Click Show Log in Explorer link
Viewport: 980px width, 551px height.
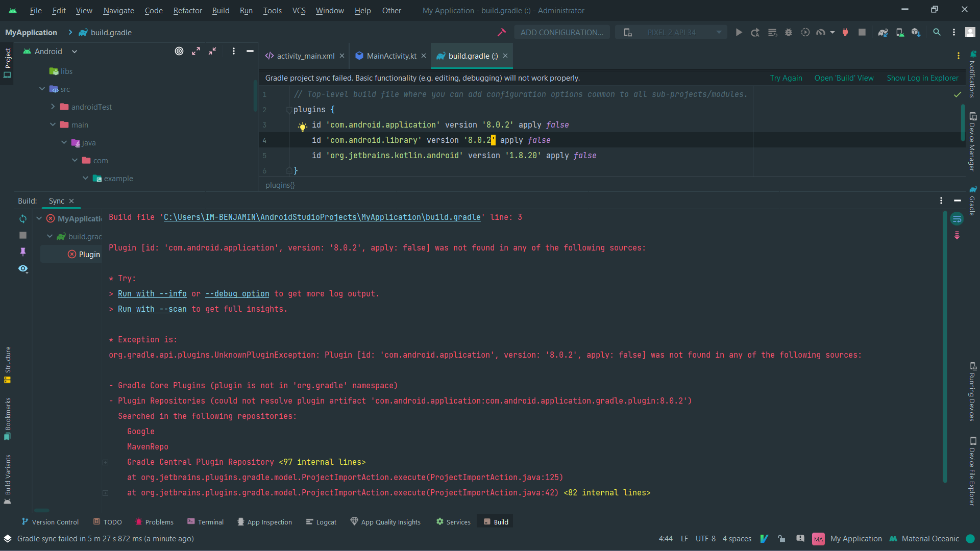pos(922,78)
